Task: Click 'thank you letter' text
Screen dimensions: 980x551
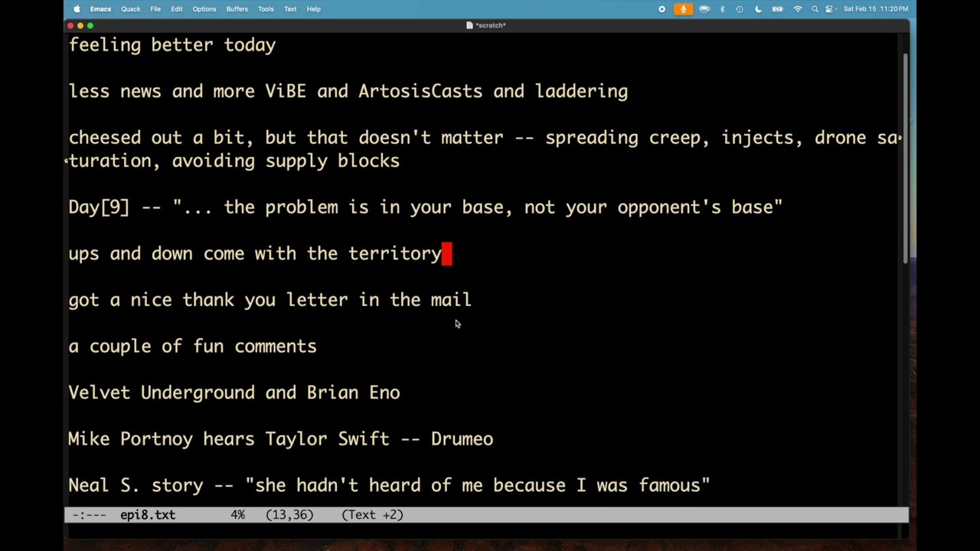Action: (265, 300)
